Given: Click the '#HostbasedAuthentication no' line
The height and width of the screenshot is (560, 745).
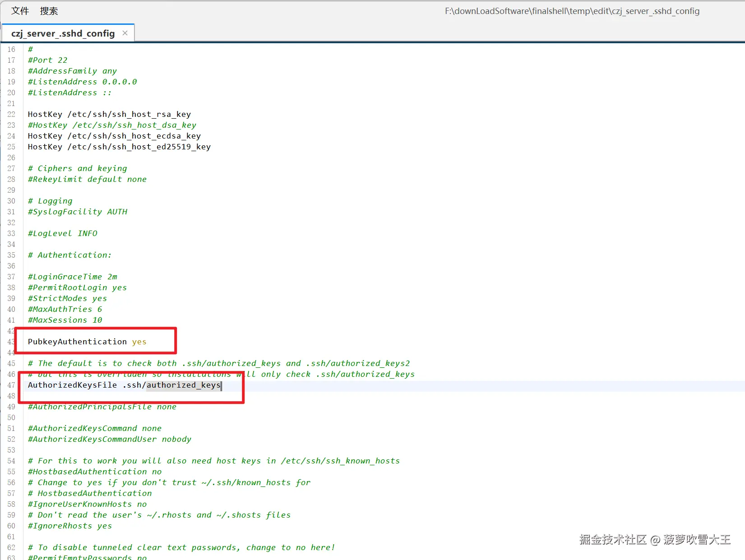Looking at the screenshot, I should 94,472.
